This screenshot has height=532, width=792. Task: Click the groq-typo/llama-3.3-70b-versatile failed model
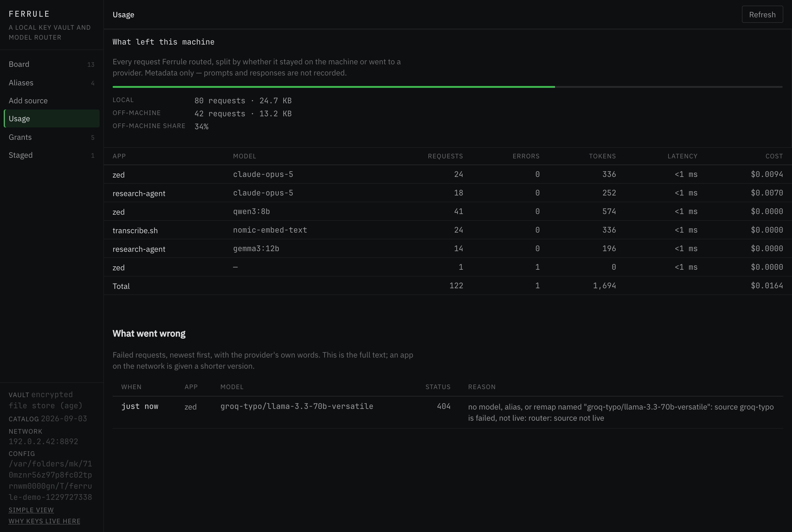(x=297, y=406)
